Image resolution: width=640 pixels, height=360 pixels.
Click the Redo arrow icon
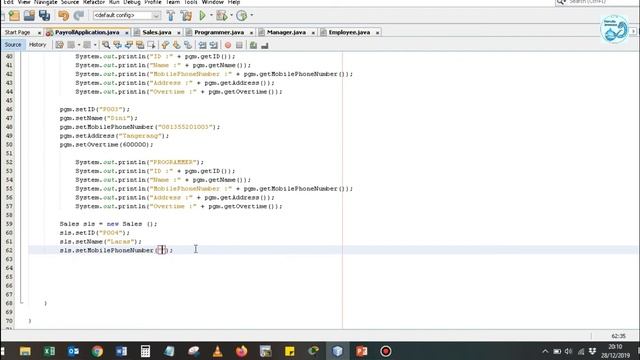78,16
